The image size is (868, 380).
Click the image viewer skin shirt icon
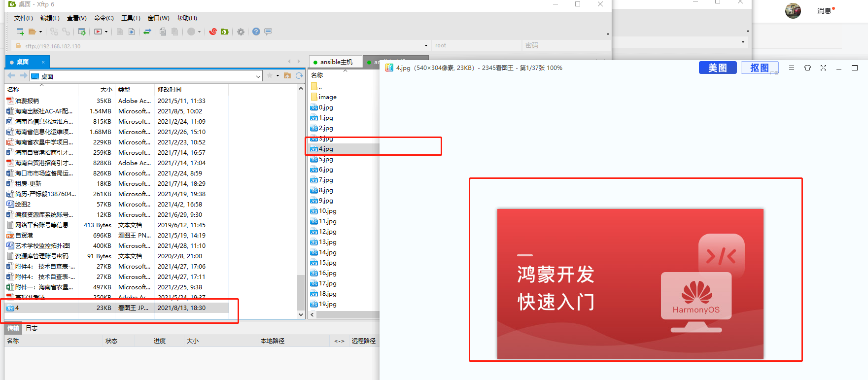point(807,68)
